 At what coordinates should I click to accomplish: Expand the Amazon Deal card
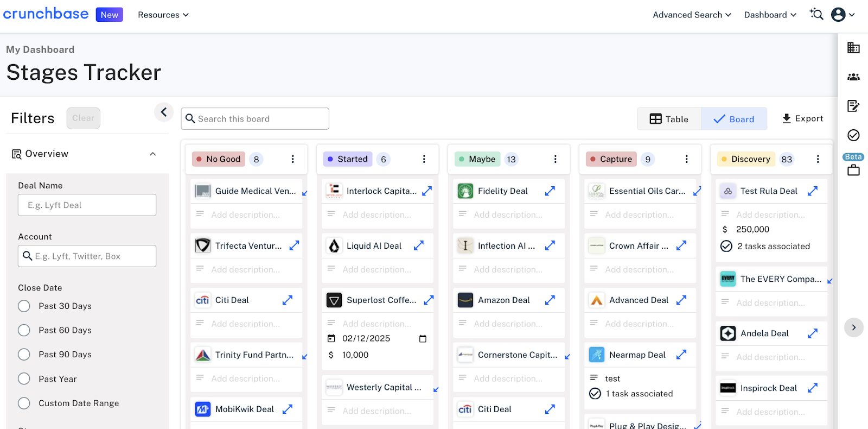[x=550, y=300]
